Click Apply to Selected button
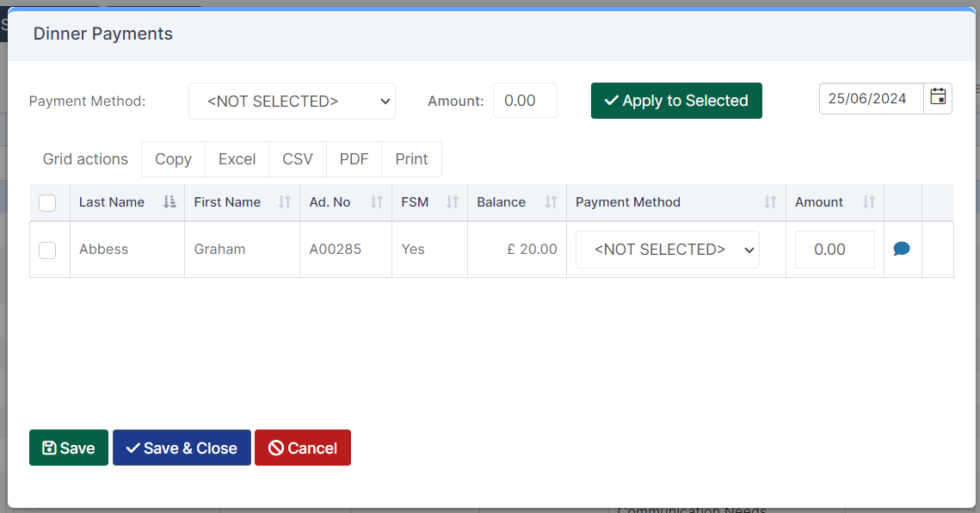Screen dimensions: 980x513 click(676, 101)
